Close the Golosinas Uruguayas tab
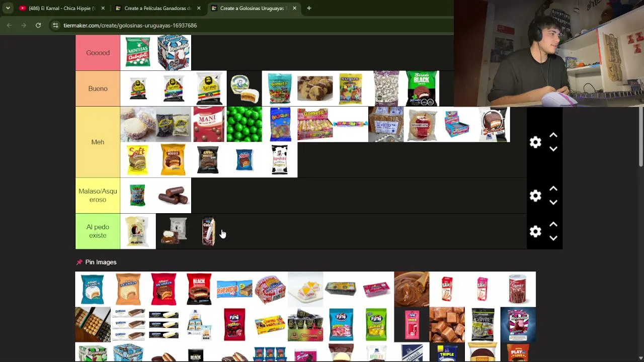This screenshot has width=644, height=362. pos(294,8)
